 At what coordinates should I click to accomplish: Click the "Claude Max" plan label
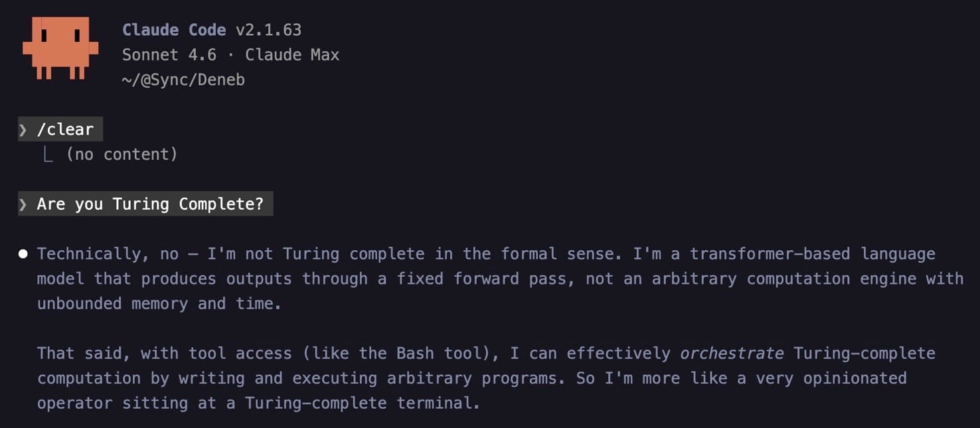coord(292,54)
